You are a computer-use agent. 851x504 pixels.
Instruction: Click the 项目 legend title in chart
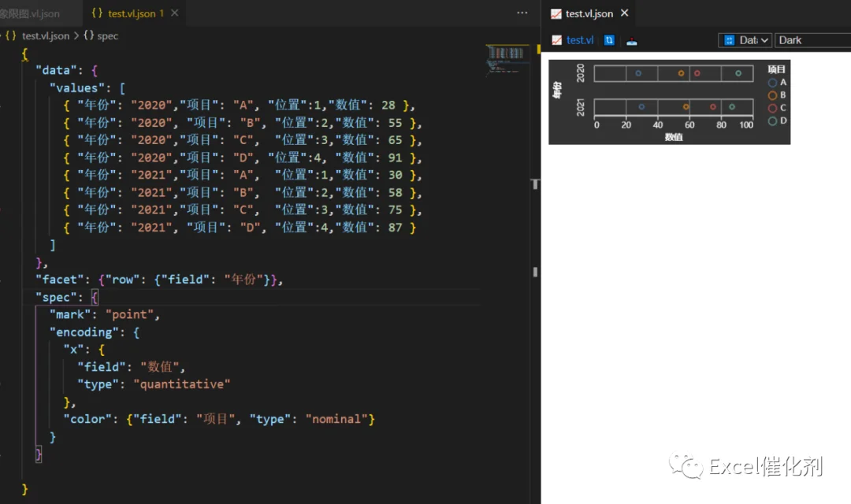[776, 69]
